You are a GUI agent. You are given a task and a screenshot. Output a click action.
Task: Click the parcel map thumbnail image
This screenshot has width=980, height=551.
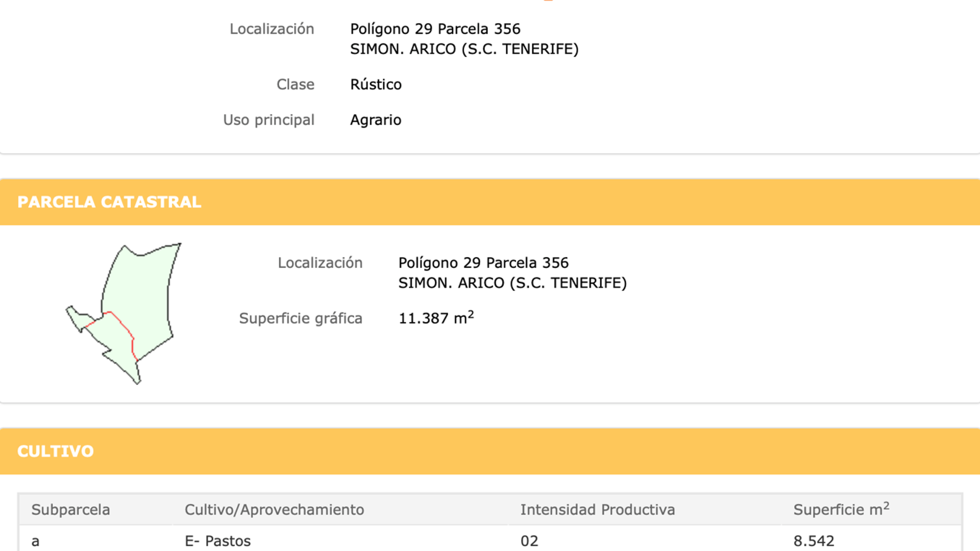pos(124,313)
